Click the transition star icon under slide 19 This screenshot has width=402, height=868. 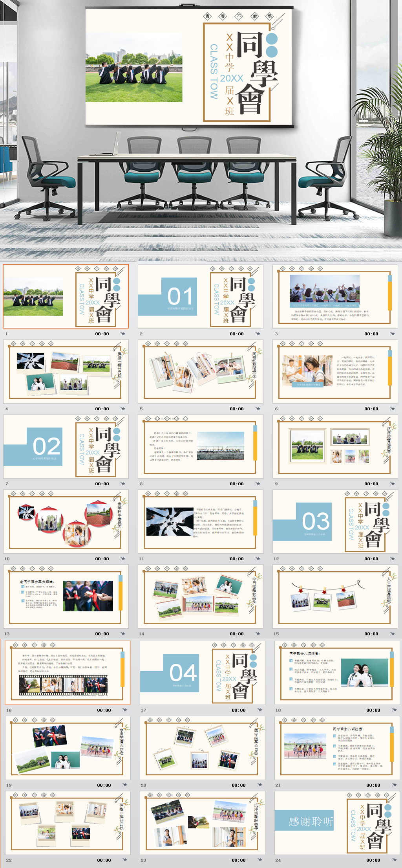(x=125, y=785)
